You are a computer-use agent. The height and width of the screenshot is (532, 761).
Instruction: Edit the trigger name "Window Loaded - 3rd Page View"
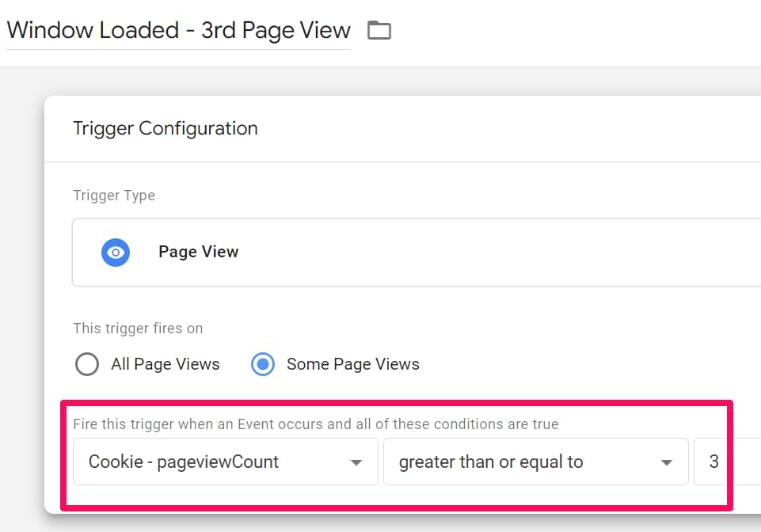(178, 31)
